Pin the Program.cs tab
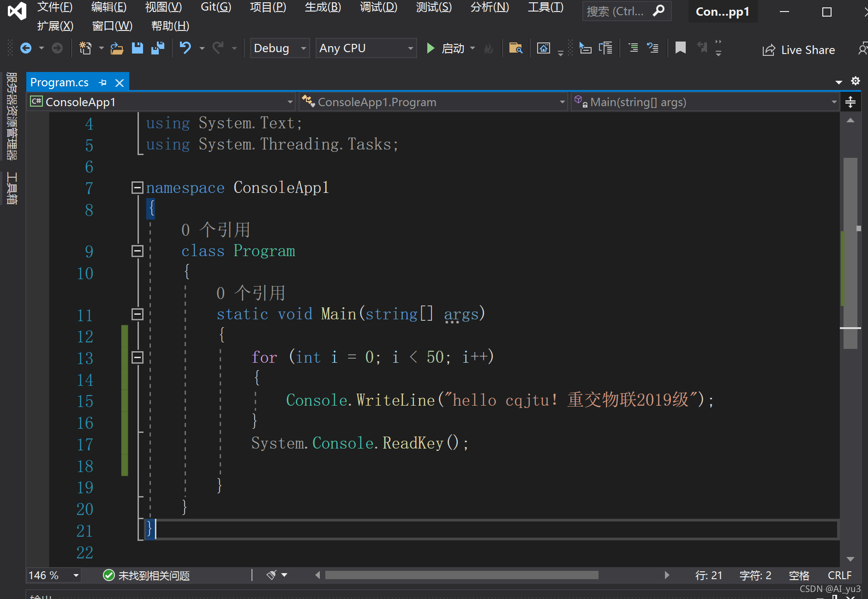 tap(103, 83)
